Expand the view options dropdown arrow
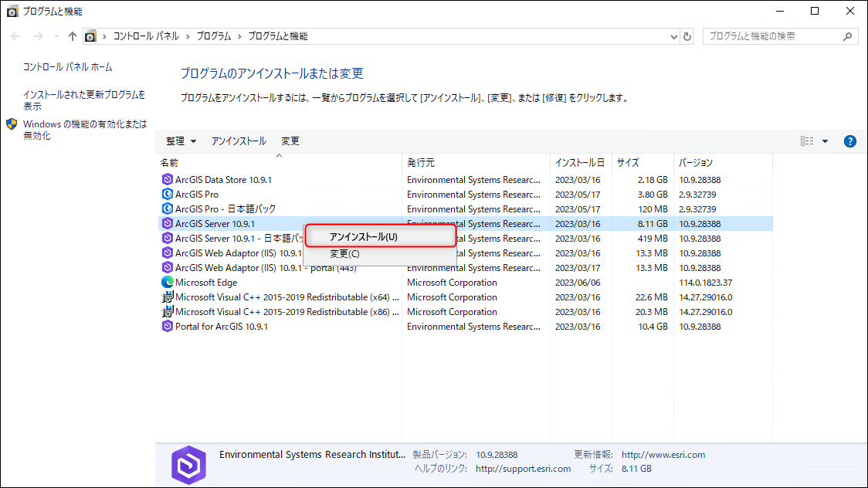Image resolution: width=868 pixels, height=488 pixels. coord(825,141)
